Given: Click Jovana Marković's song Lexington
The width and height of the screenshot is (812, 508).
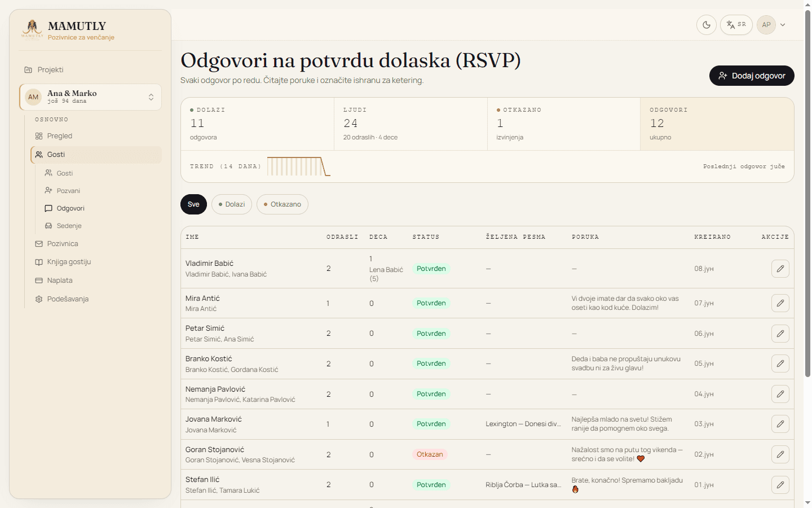Looking at the screenshot, I should coord(523,424).
